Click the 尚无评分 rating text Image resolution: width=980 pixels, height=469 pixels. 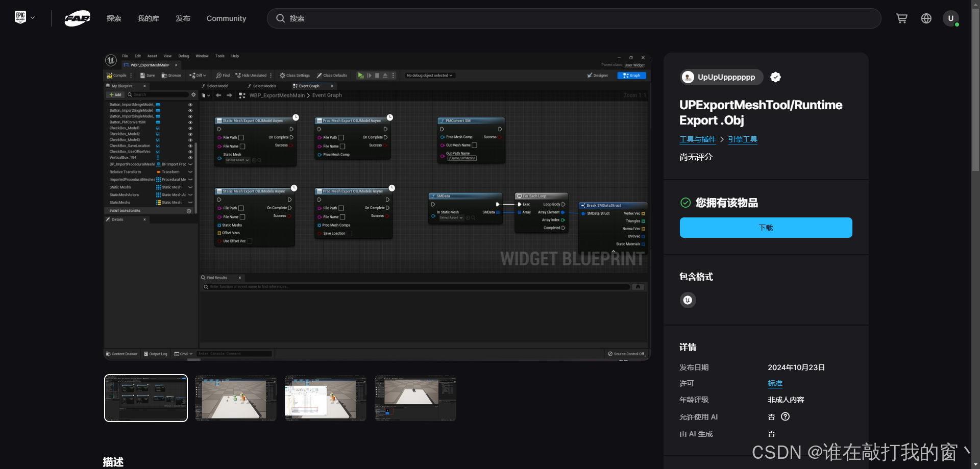click(x=696, y=157)
